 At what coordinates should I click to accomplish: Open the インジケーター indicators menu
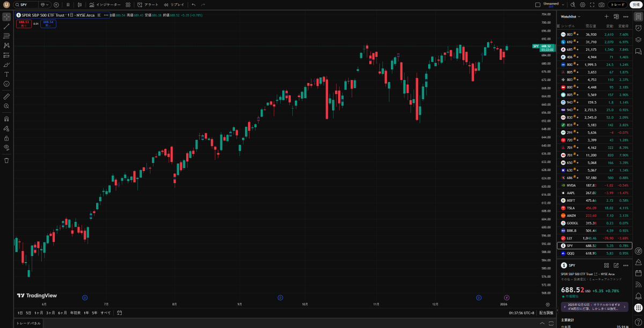click(105, 5)
